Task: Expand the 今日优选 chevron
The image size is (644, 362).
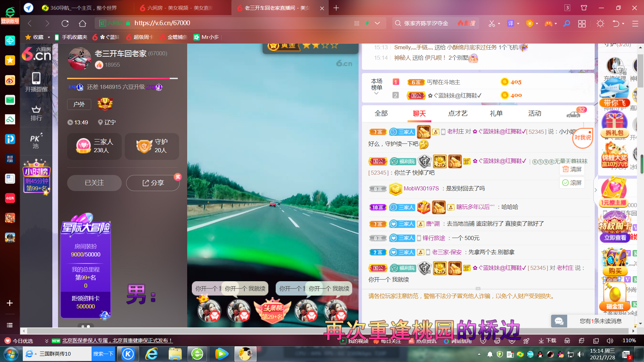Action: pos(46,341)
